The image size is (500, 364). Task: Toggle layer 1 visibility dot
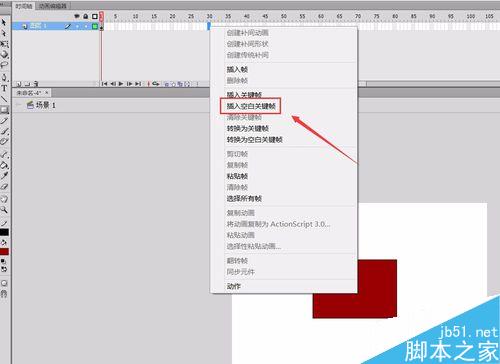[77, 26]
